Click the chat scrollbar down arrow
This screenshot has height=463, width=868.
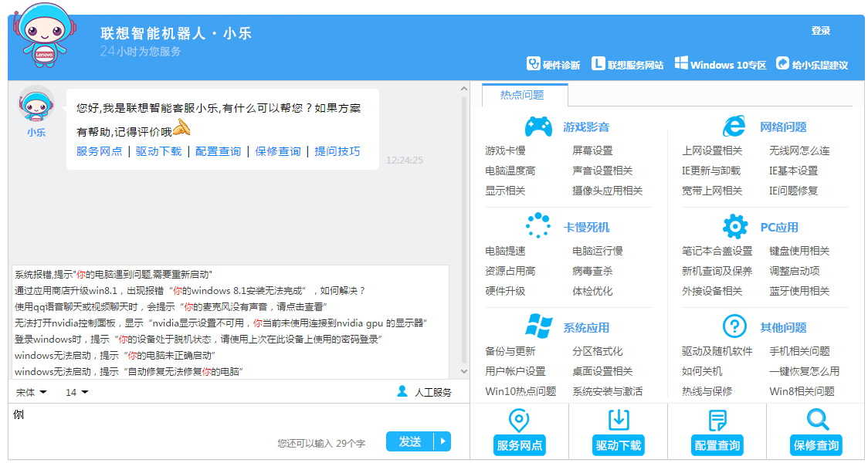pyautogui.click(x=464, y=371)
